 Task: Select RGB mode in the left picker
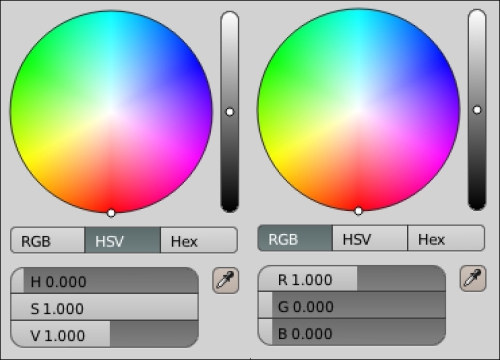tap(48, 240)
